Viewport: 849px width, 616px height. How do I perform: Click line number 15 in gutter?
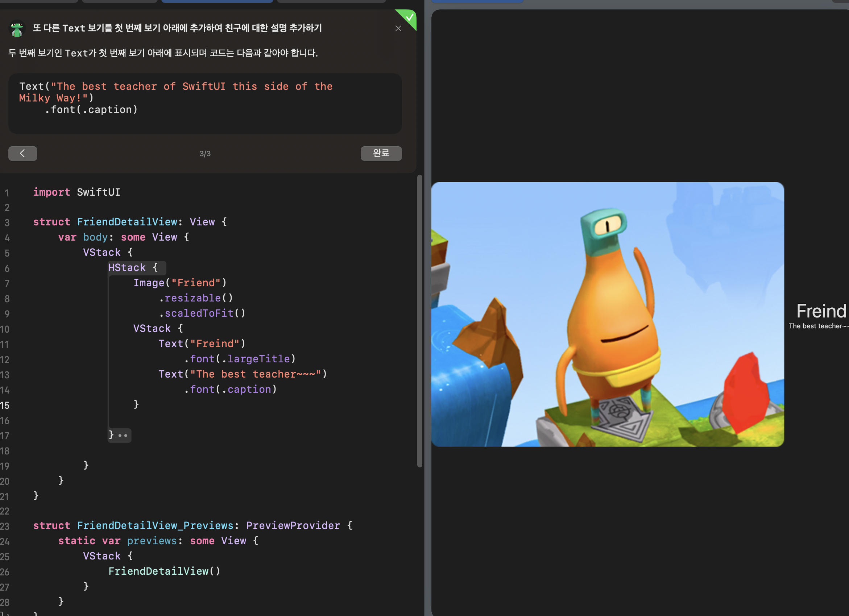5,405
